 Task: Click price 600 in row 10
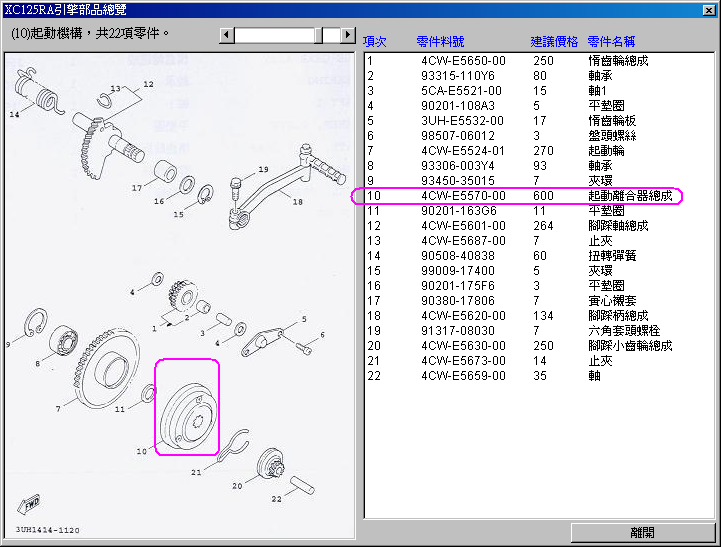tap(543, 196)
